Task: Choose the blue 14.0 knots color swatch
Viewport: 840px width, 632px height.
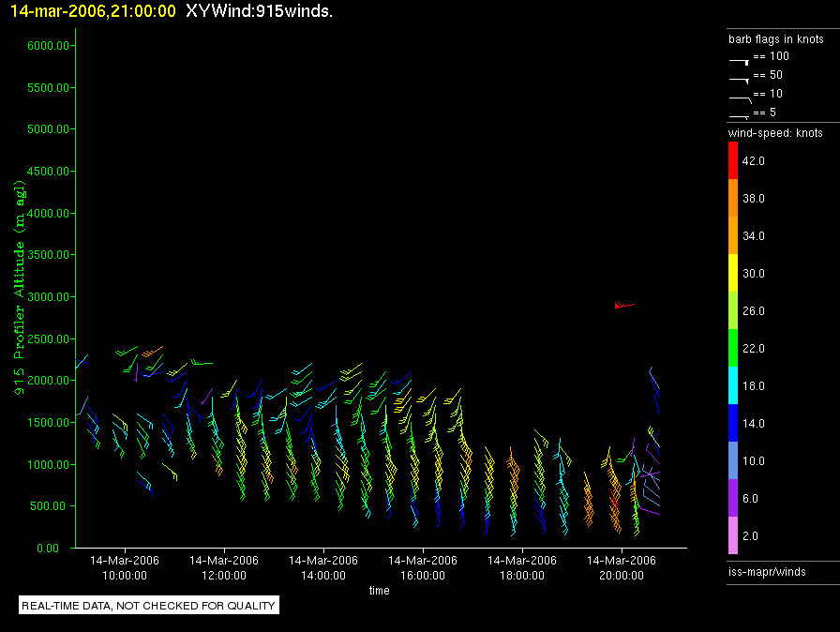Action: click(733, 424)
